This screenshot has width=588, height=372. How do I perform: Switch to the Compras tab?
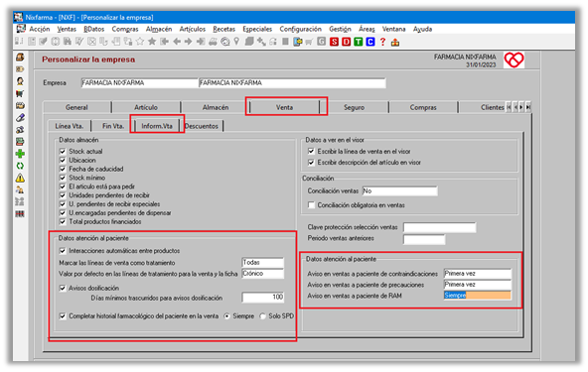423,107
